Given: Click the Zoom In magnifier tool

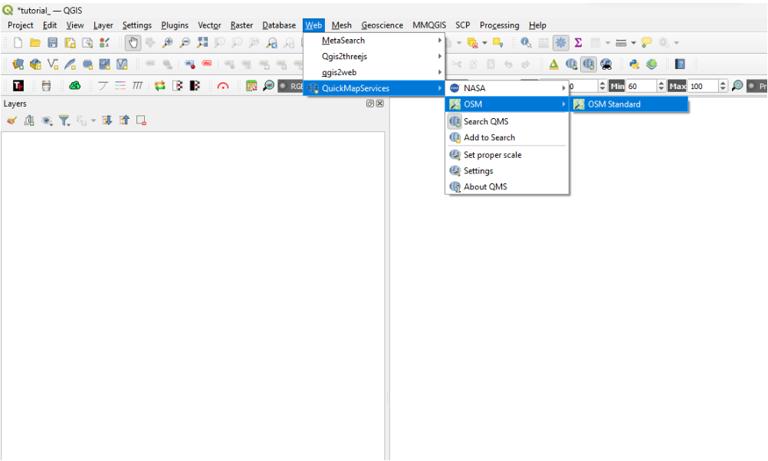Looking at the screenshot, I should [x=168, y=43].
